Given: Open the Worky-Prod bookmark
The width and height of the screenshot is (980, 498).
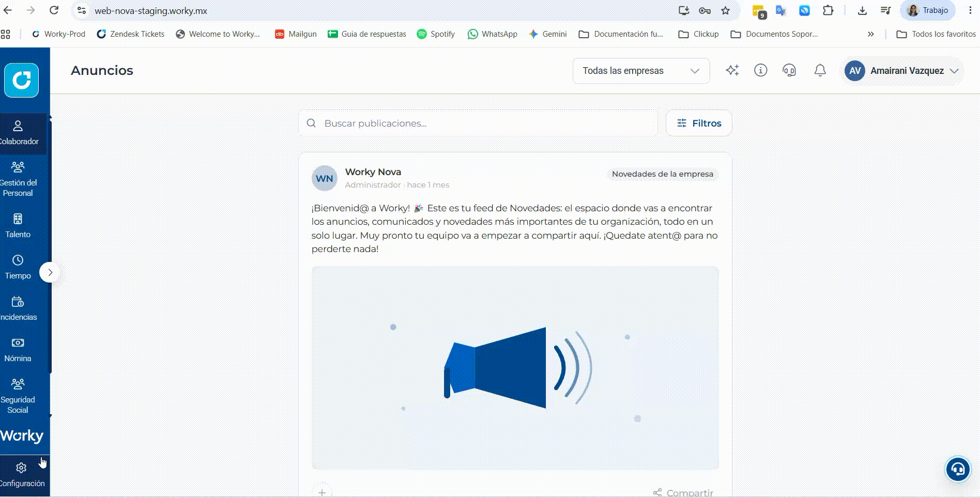Looking at the screenshot, I should click(x=58, y=34).
